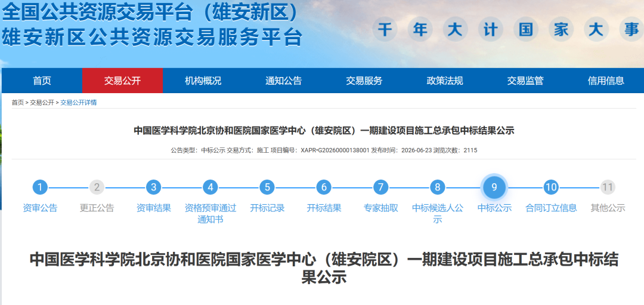Click the 交易方式：施工 text
This screenshot has height=305, width=644.
pyautogui.click(x=247, y=150)
